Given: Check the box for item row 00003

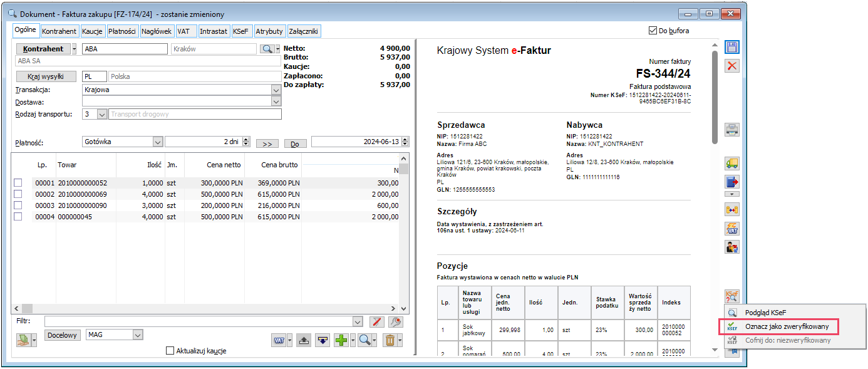Looking at the screenshot, I should click(x=18, y=205).
